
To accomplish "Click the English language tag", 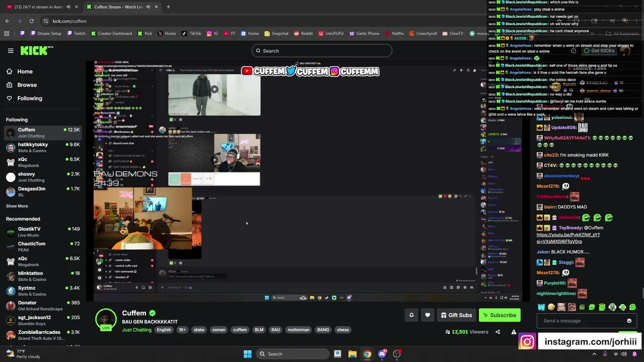I will [164, 330].
